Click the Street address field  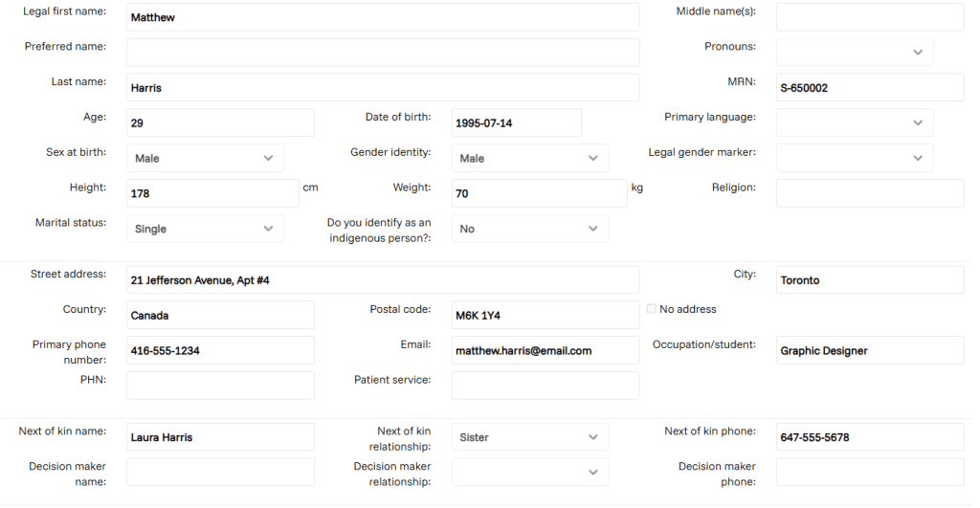[383, 280]
